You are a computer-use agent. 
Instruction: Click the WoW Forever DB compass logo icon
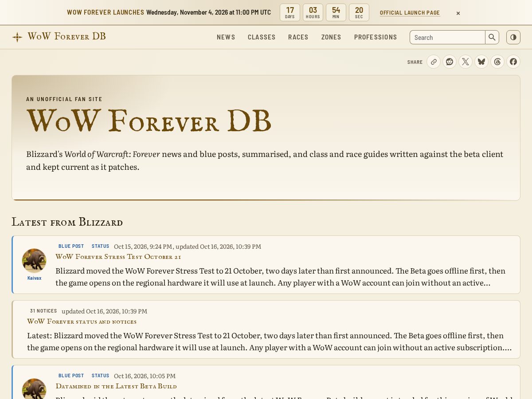[17, 37]
